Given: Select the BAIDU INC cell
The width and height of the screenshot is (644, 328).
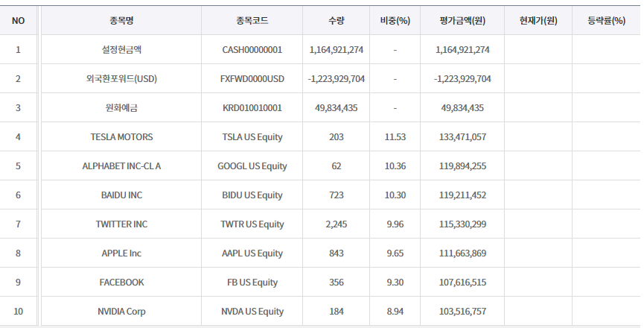Looking at the screenshot, I should click(121, 195).
